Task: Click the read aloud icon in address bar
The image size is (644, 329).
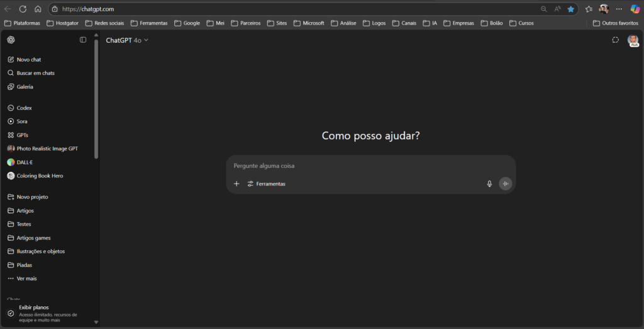Action: point(557,9)
